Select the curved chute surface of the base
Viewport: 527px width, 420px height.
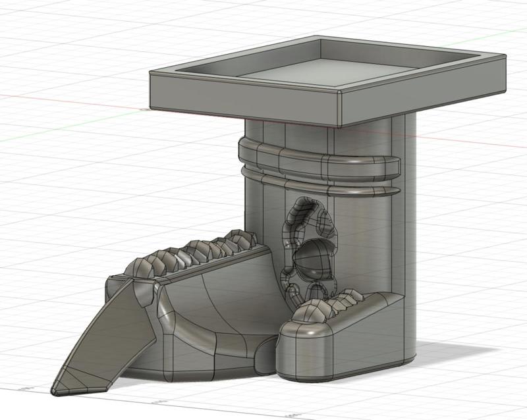220,302
